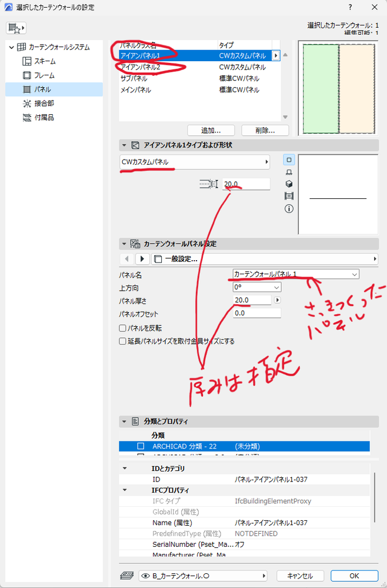Click the layer icon at bottom left
Screen dimensions: 387x588
(x=127, y=576)
